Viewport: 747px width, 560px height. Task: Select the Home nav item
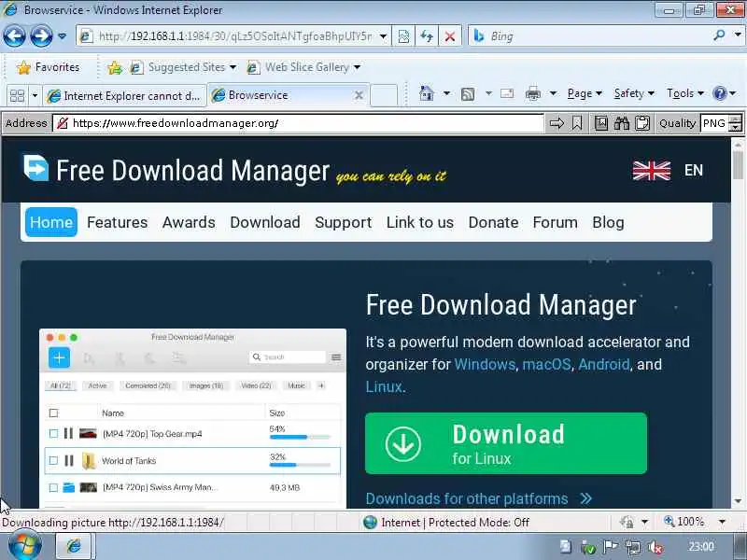pyautogui.click(x=51, y=222)
